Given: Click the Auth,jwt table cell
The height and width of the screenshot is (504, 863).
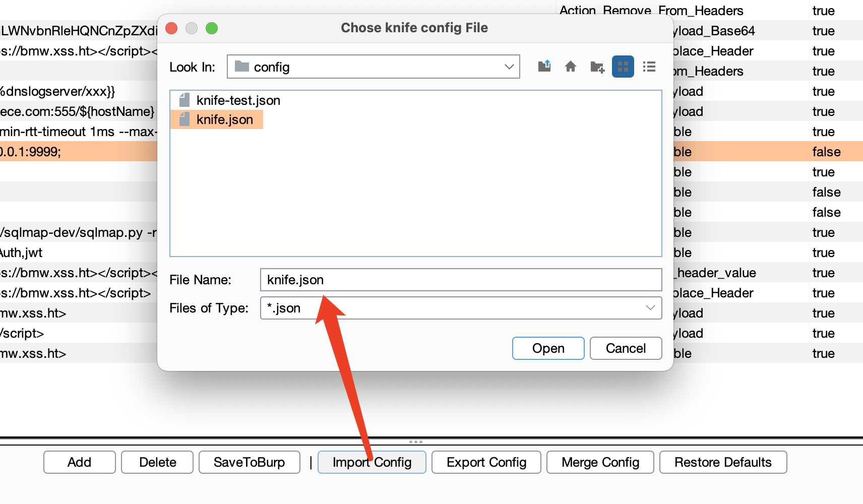Looking at the screenshot, I should click(x=79, y=253).
